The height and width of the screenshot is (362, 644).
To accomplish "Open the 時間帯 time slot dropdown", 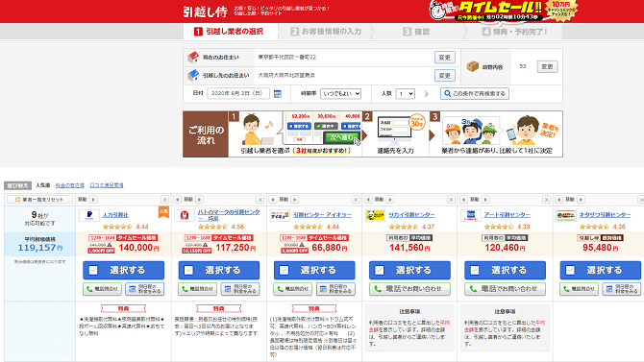I will [x=340, y=93].
